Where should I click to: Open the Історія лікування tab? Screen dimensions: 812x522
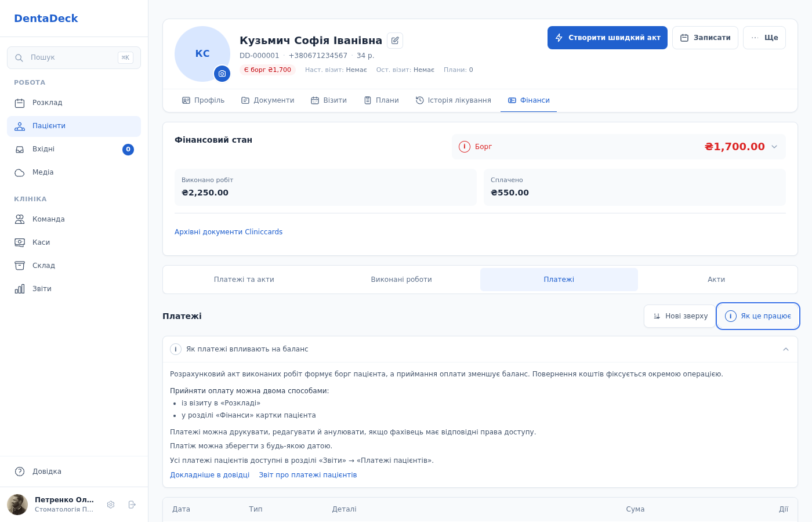453,100
